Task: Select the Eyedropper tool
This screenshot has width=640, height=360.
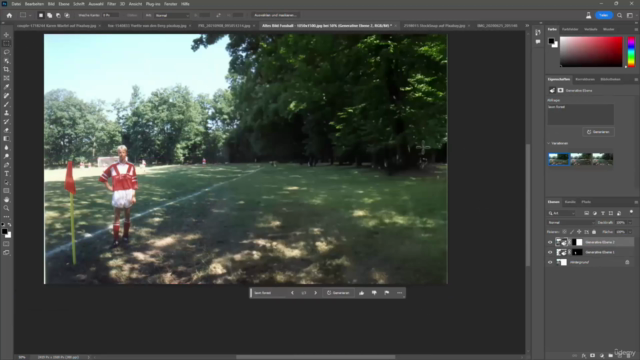Action: pyautogui.click(x=6, y=87)
